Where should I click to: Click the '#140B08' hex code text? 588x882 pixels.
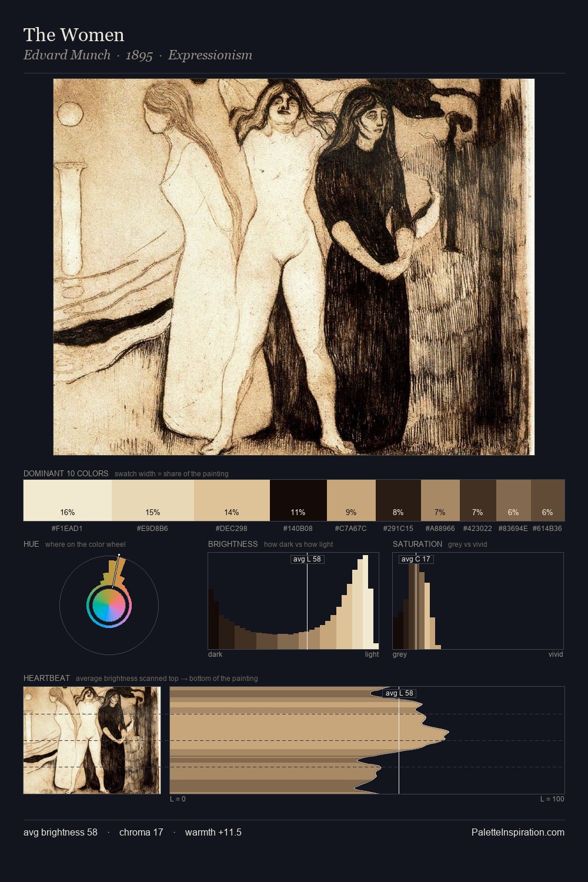[x=298, y=529]
